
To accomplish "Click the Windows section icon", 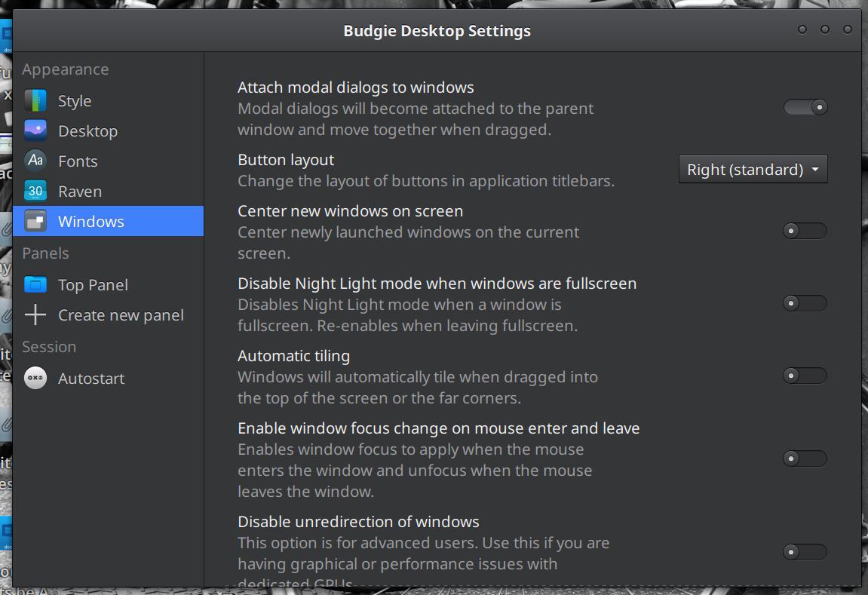I will point(35,221).
